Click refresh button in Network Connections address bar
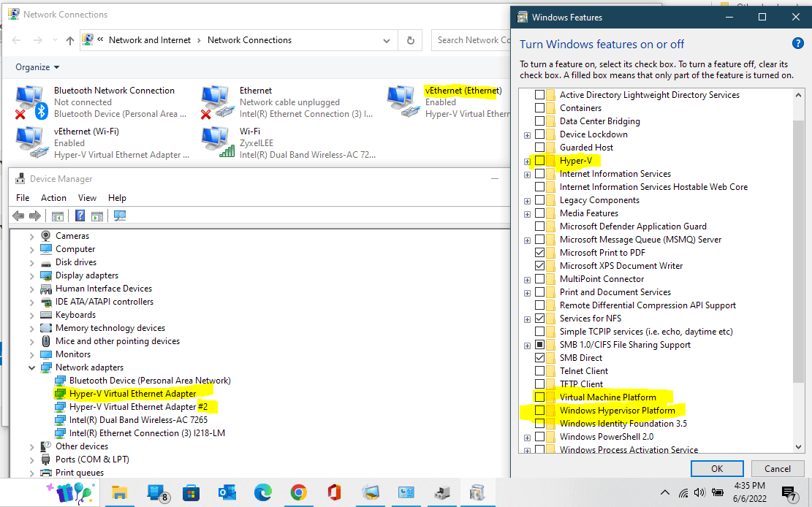812x507 pixels. pyautogui.click(x=411, y=40)
